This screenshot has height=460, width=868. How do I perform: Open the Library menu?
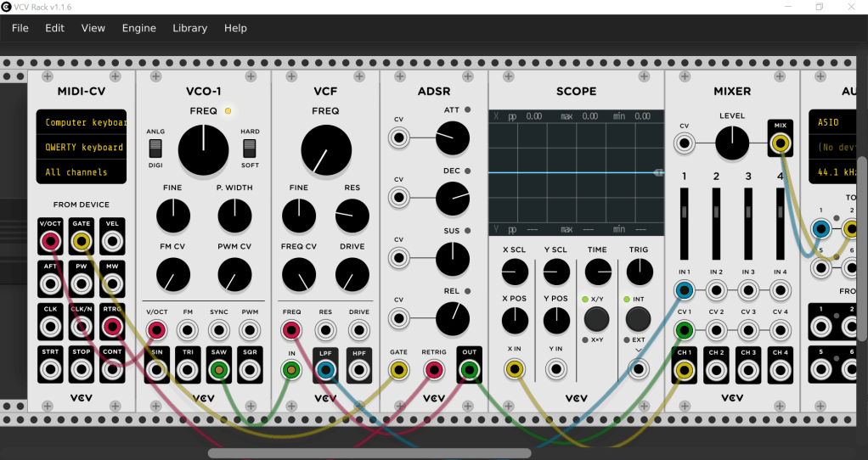(x=189, y=28)
